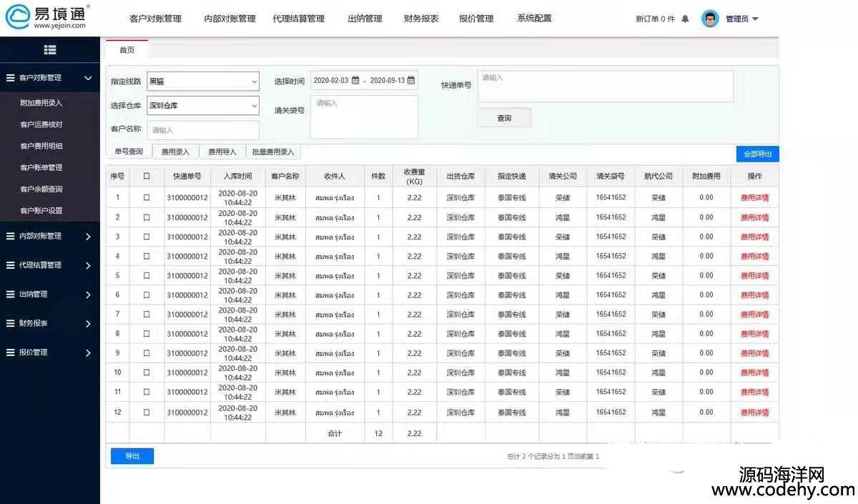858x504 pixels.
Task: Select the 单号查询 tab
Action: [129, 152]
